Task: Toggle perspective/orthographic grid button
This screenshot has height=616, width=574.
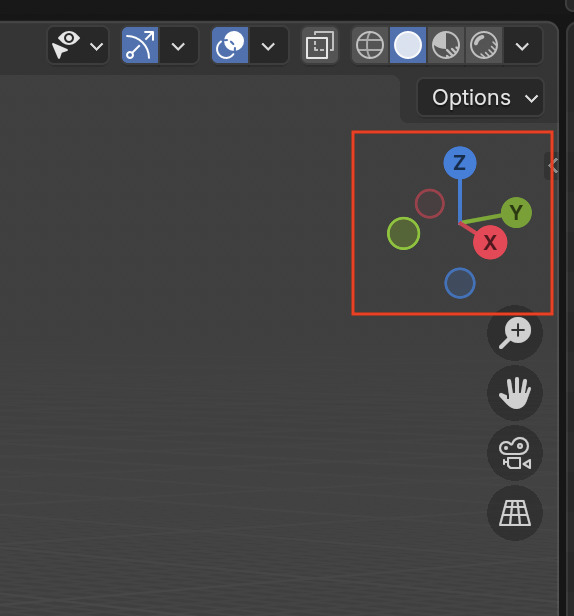Action: point(515,513)
